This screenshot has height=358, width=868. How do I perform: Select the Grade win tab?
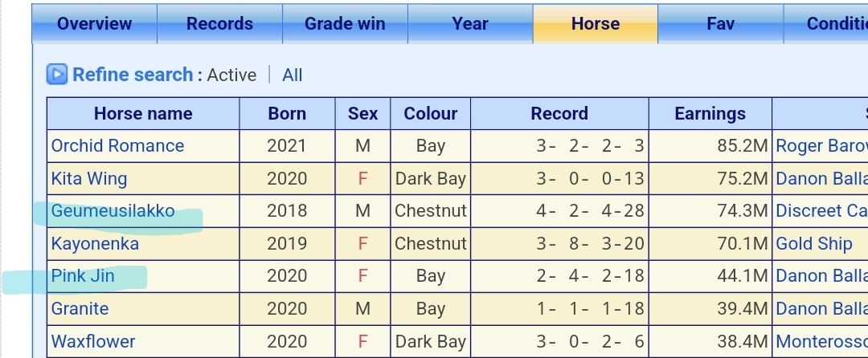coord(345,24)
